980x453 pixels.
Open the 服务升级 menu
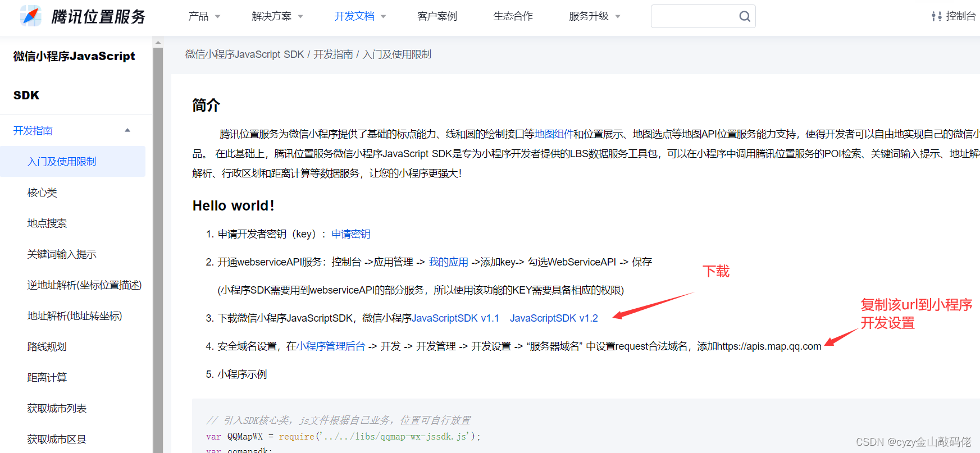(589, 16)
